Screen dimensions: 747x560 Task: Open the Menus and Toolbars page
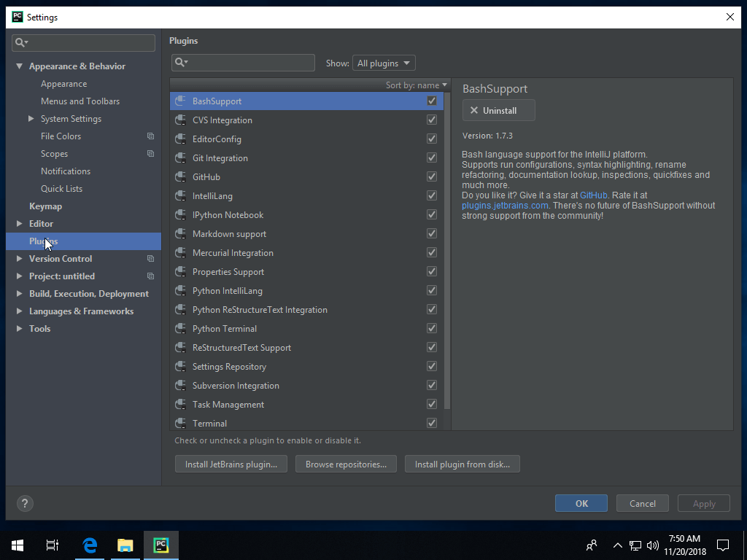click(x=80, y=101)
